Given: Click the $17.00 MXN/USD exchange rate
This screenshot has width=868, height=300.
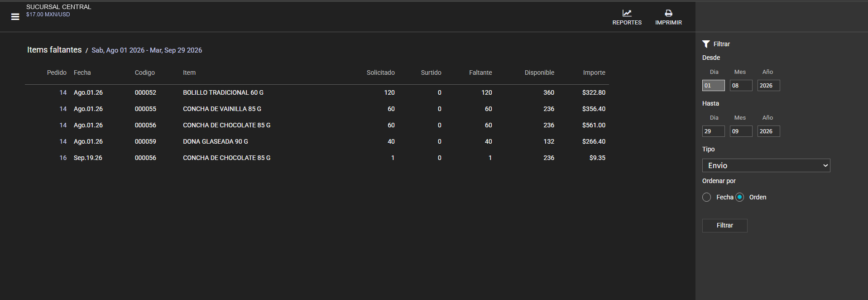Looking at the screenshot, I should [x=48, y=15].
